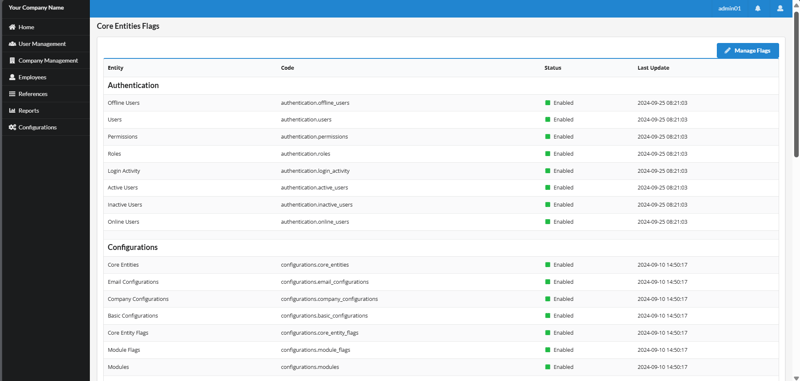
Task: Click the Code column header
Action: click(287, 68)
